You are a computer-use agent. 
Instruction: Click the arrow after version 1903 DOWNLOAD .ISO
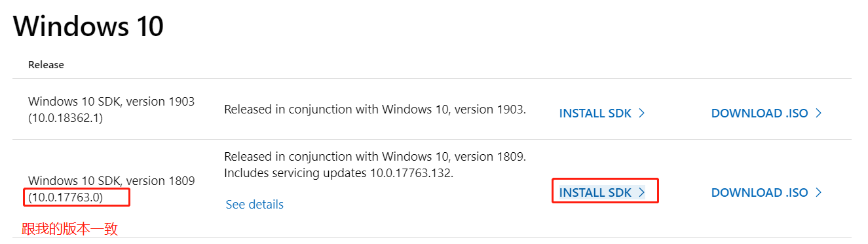click(818, 113)
